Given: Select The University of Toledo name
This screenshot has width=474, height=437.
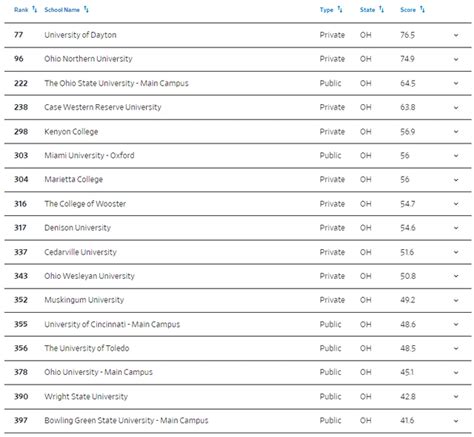Looking at the screenshot, I should tap(87, 348).
